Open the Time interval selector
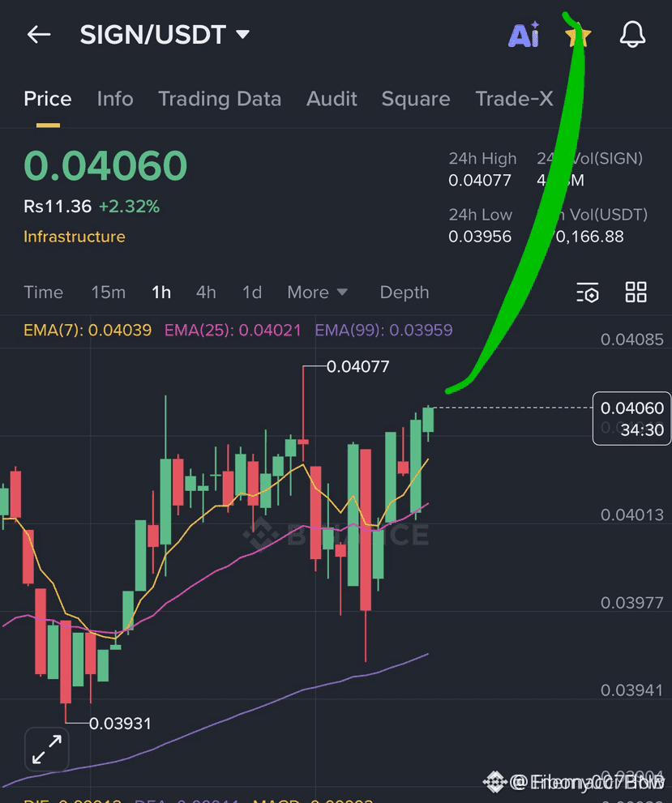Viewport: 672px width, 803px height. (43, 292)
